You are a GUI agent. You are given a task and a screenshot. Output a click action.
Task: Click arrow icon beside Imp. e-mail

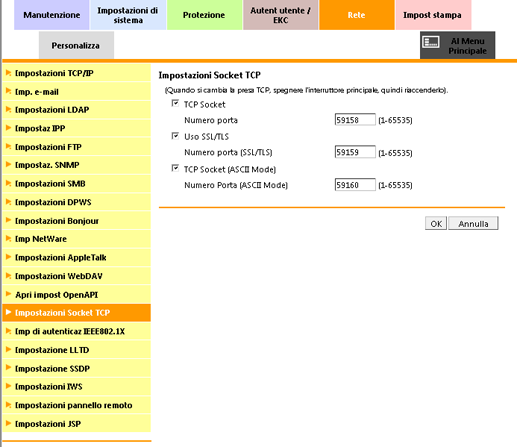9,91
